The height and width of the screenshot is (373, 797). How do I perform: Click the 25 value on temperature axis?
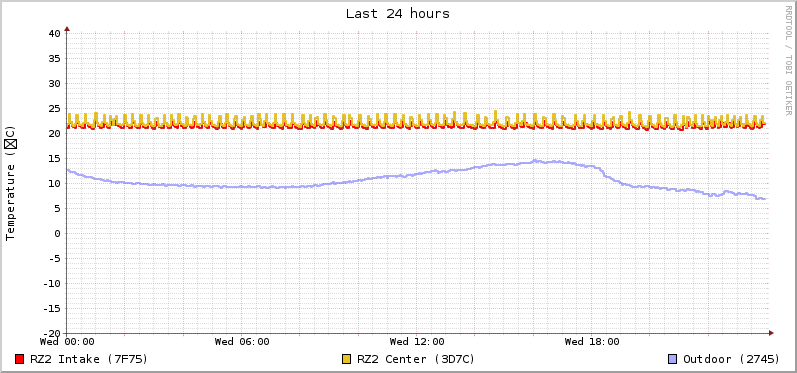pos(55,109)
